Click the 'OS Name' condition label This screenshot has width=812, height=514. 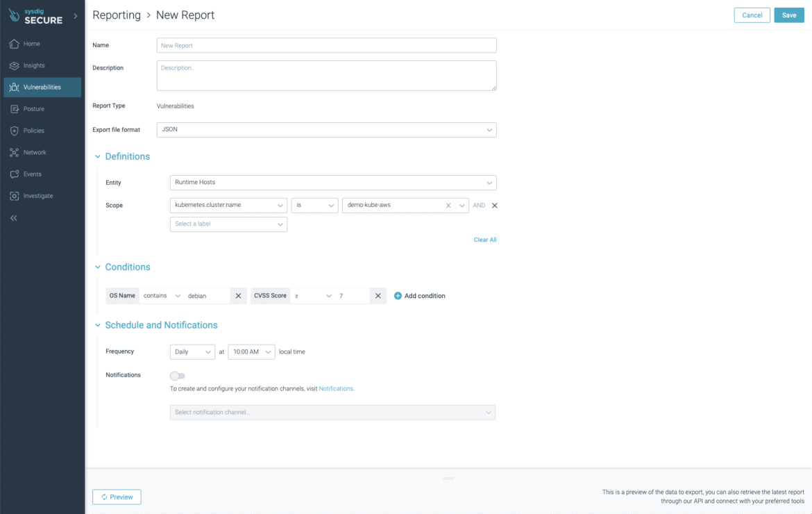click(x=122, y=296)
